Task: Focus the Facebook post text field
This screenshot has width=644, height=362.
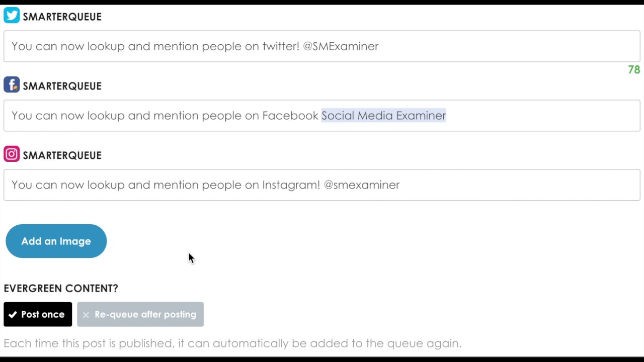Action: click(x=322, y=116)
